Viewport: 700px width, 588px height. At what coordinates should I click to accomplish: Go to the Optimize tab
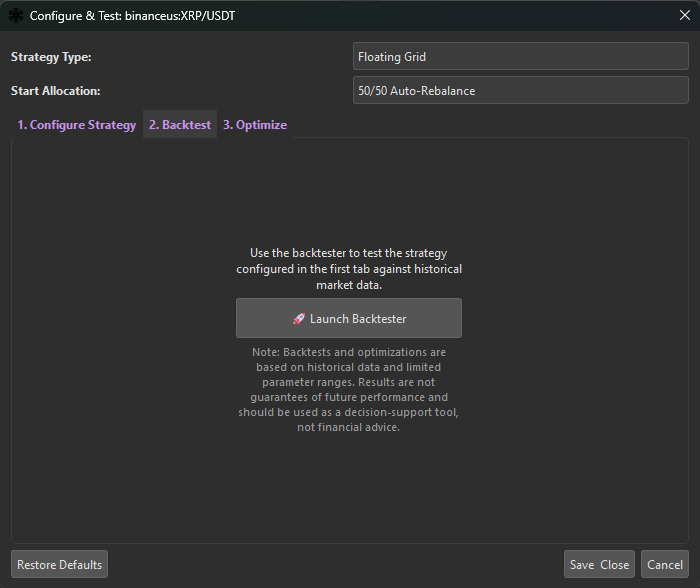point(254,125)
